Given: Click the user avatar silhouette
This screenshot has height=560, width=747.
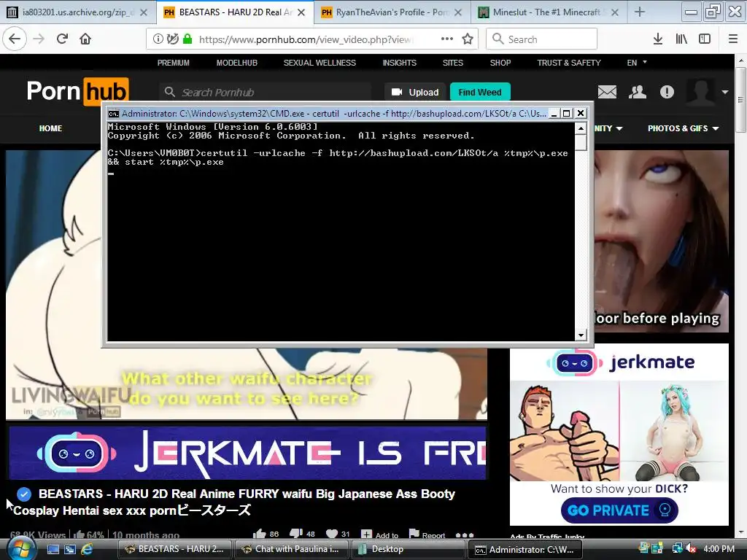Looking at the screenshot, I should [x=700, y=91].
